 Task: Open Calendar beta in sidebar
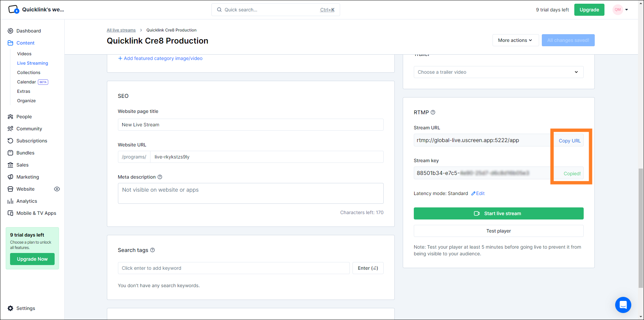click(33, 82)
